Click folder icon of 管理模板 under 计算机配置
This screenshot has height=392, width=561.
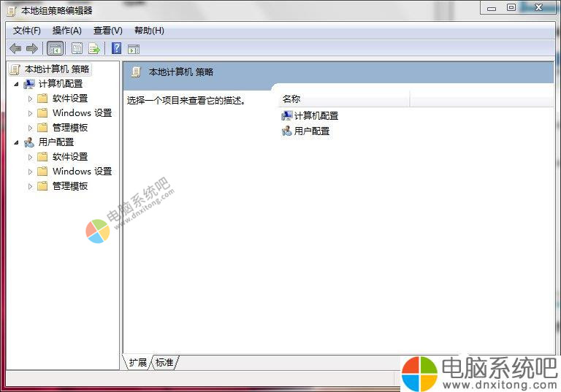pos(42,128)
